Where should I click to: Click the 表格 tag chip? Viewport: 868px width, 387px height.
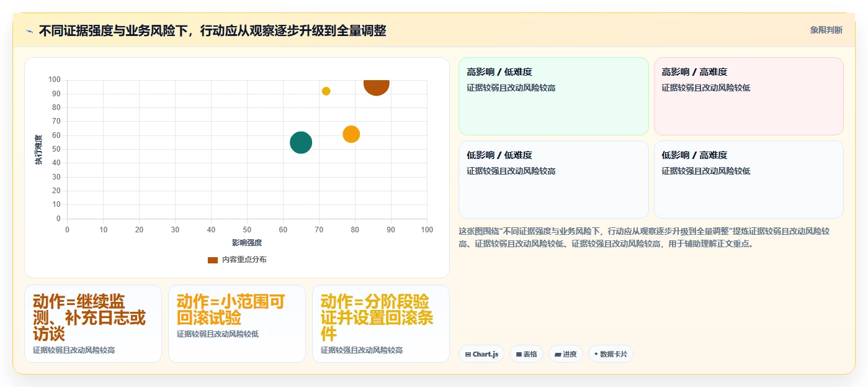tap(526, 354)
